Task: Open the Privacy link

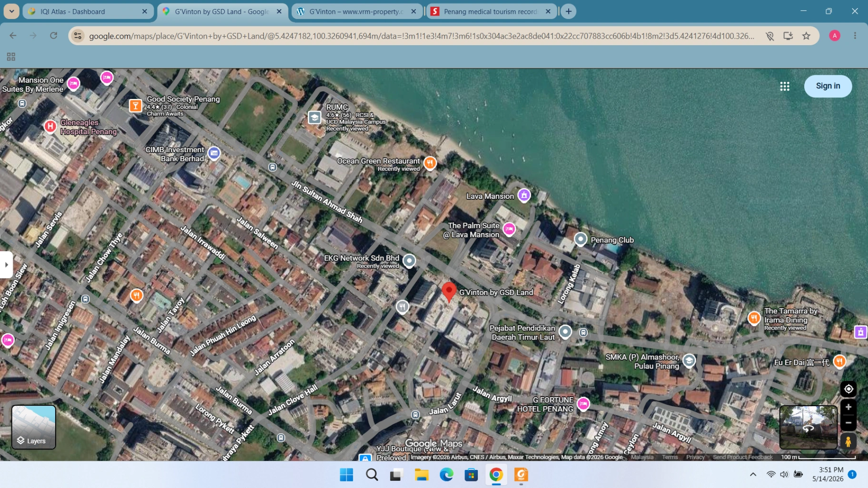Action: click(695, 457)
